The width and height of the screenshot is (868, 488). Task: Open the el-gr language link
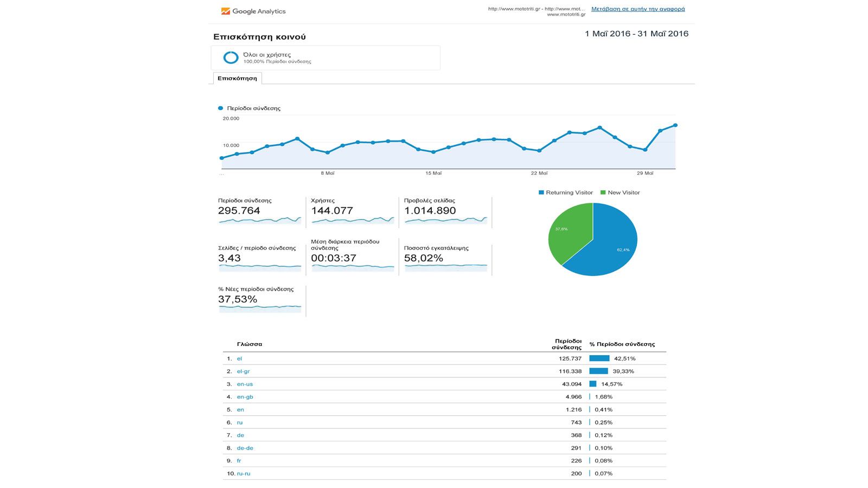[243, 371]
